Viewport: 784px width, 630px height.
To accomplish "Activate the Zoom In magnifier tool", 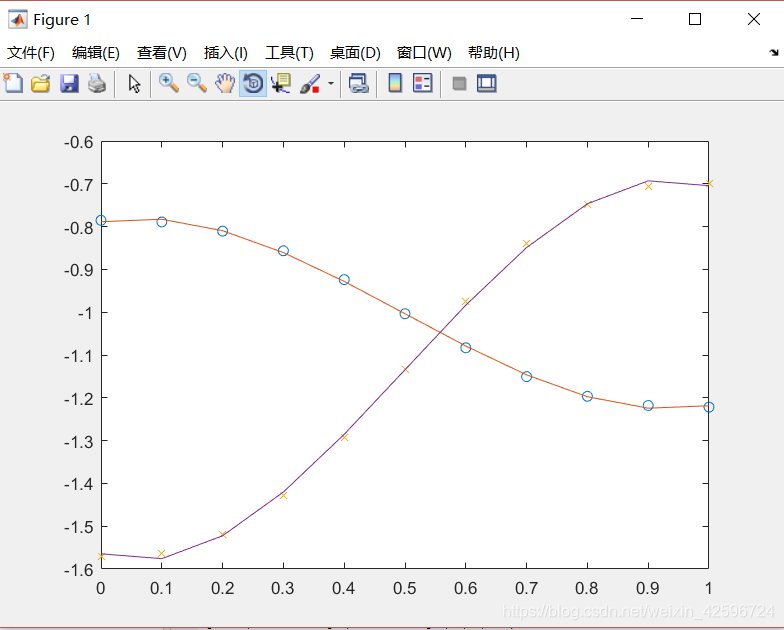I will 168,83.
